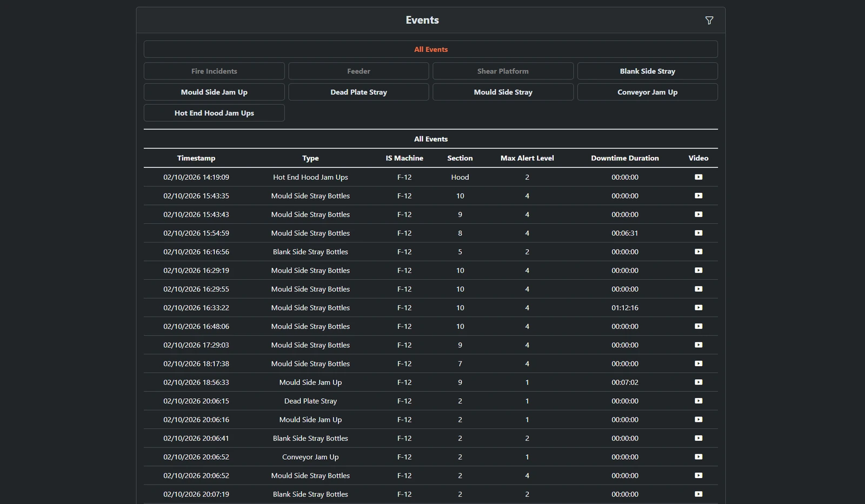The width and height of the screenshot is (865, 504).
Task: Filter by Shear Platform events
Action: click(503, 71)
